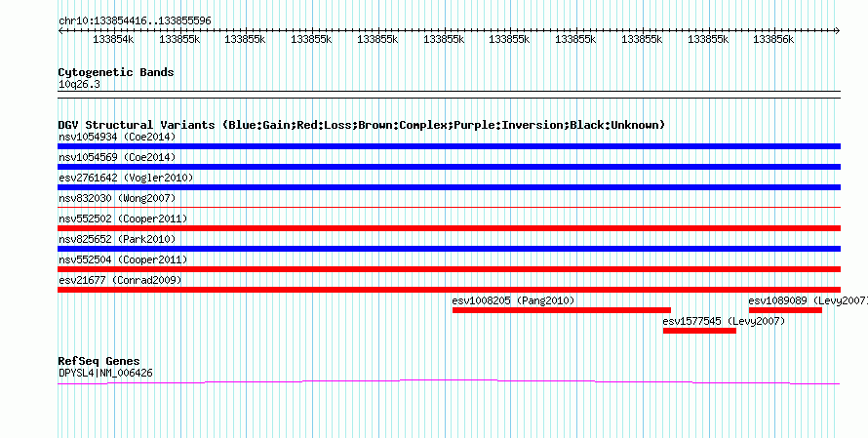Click the RefSeq Genes track title
Image resolution: width=868 pixels, height=438 pixels.
coord(99,362)
